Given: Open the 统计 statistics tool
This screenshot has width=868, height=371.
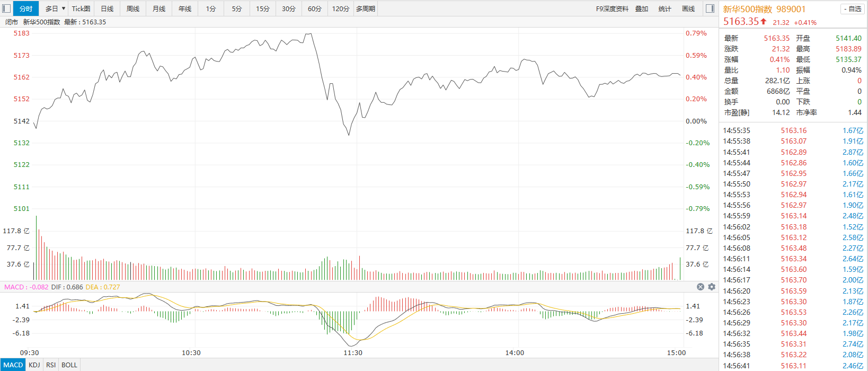Looking at the screenshot, I should pos(665,9).
